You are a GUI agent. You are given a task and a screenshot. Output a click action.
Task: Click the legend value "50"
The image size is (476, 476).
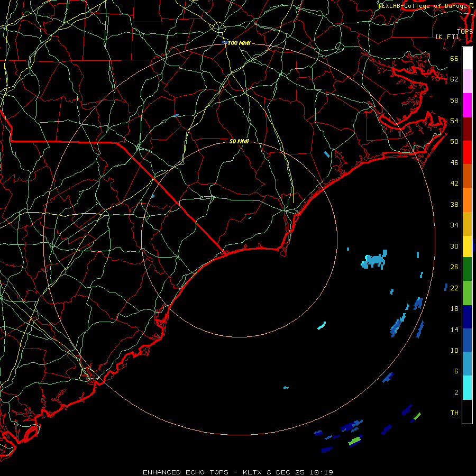coord(454,141)
